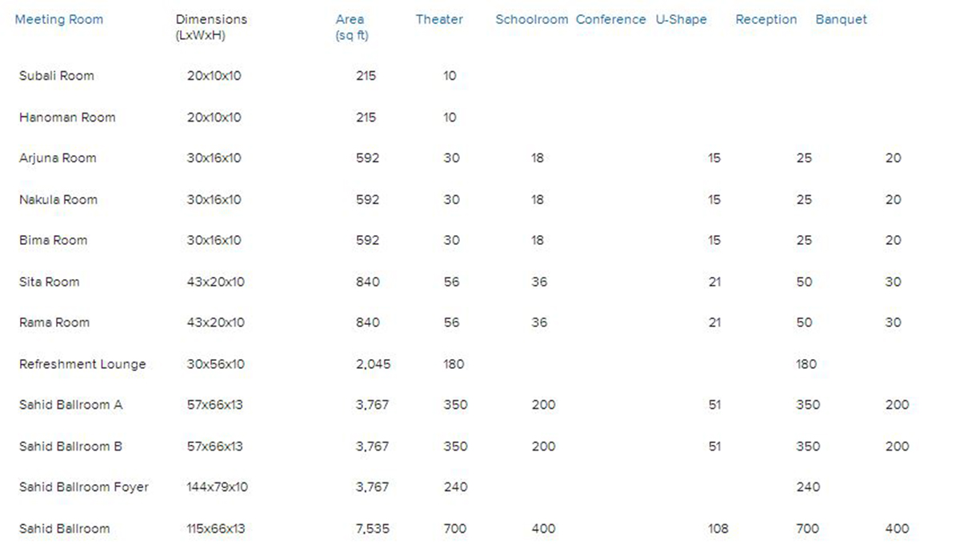Click the 7,535 area value
The image size is (960, 560).
coord(373,529)
